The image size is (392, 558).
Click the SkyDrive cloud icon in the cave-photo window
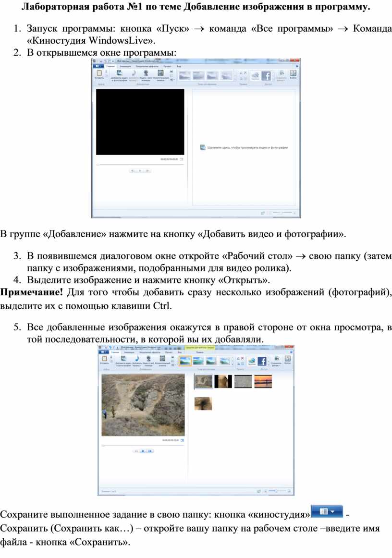click(251, 361)
